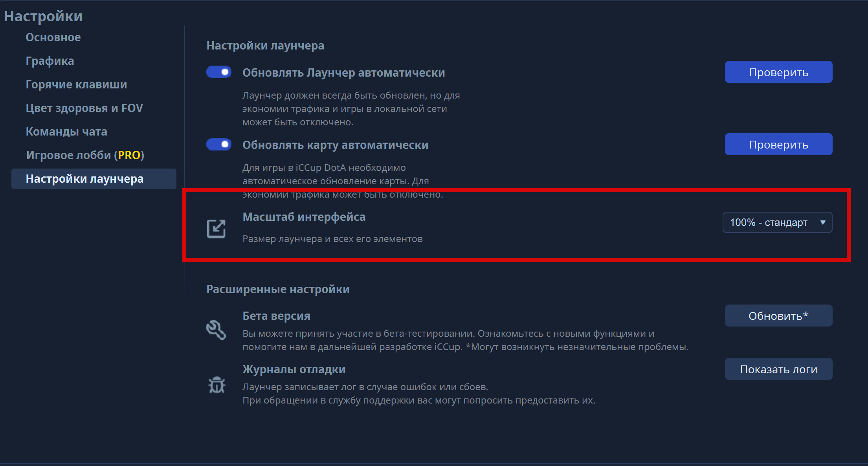868x466 pixels.
Task: Toggle off automatic map updating
Action: click(x=219, y=144)
